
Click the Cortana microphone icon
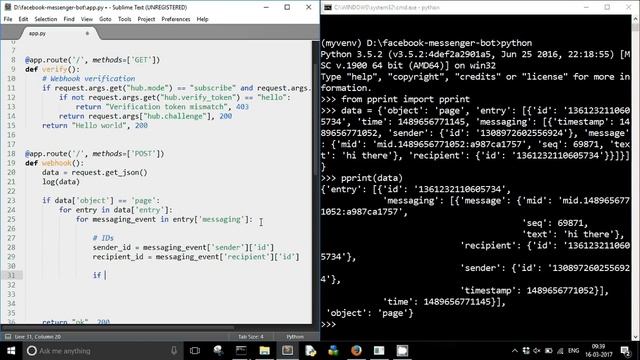point(174,351)
